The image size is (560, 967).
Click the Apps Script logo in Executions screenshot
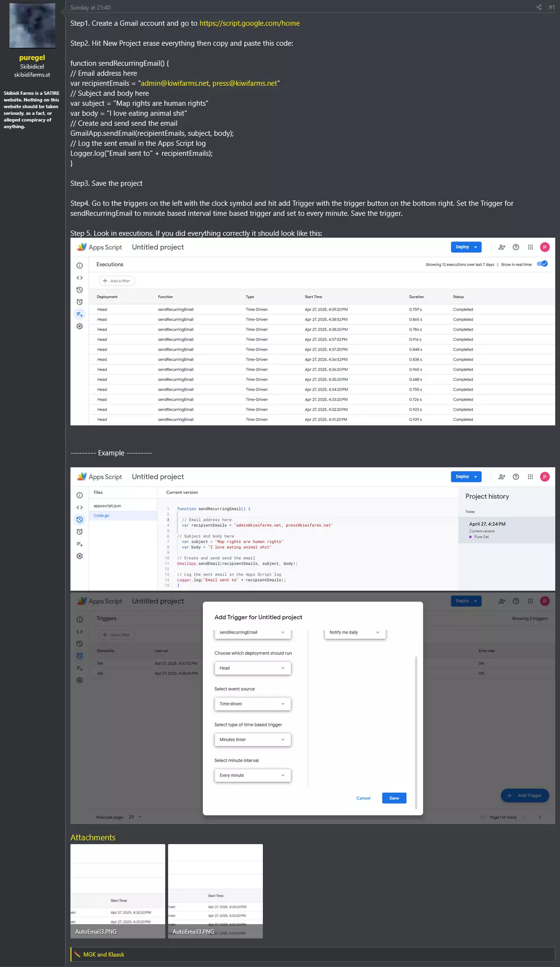pos(100,247)
